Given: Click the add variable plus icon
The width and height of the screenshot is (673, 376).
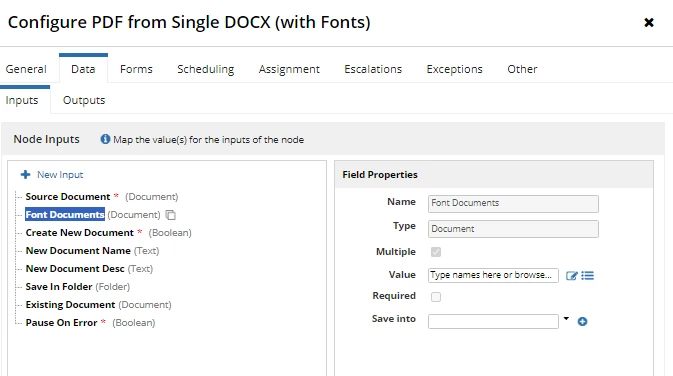Looking at the screenshot, I should coord(582,321).
